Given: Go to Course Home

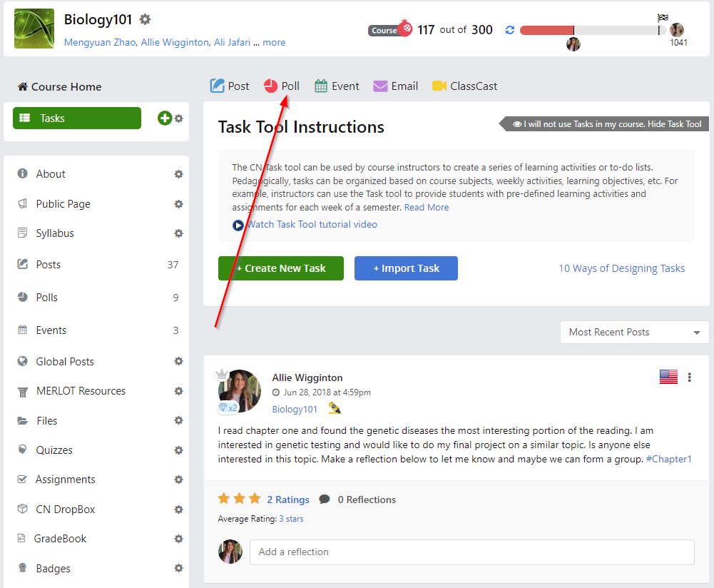Looking at the screenshot, I should (x=59, y=86).
